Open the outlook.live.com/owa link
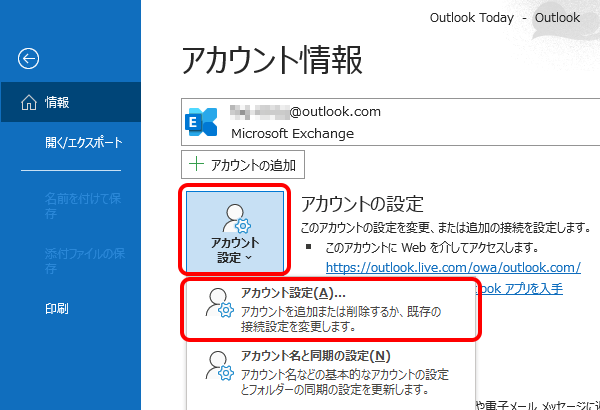 click(x=452, y=267)
